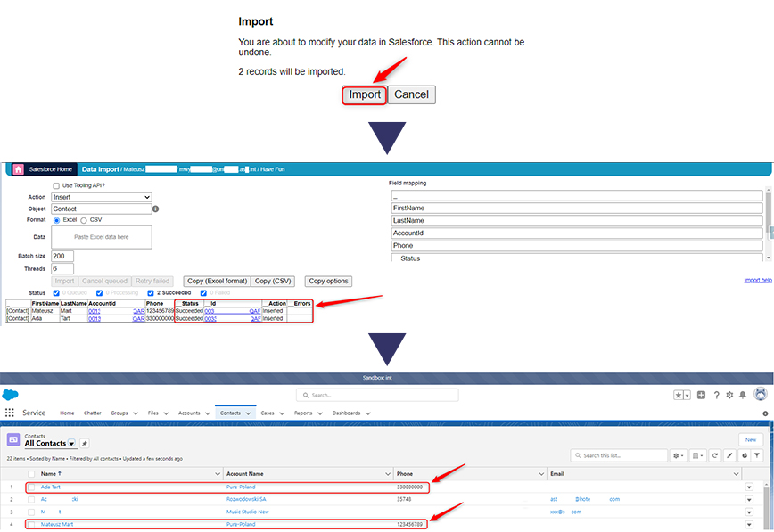Open the notifications bell
774x532 pixels.
pyautogui.click(x=742, y=395)
